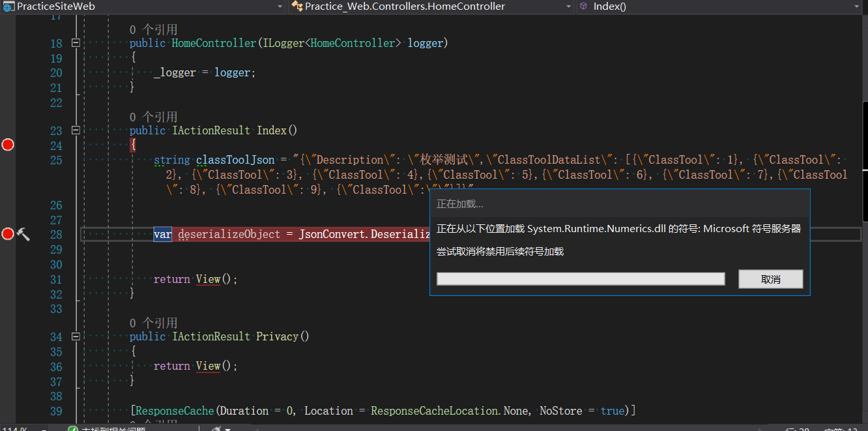Image resolution: width=868 pixels, height=431 pixels.
Task: Open the HomeController type dropdown
Action: (568, 6)
